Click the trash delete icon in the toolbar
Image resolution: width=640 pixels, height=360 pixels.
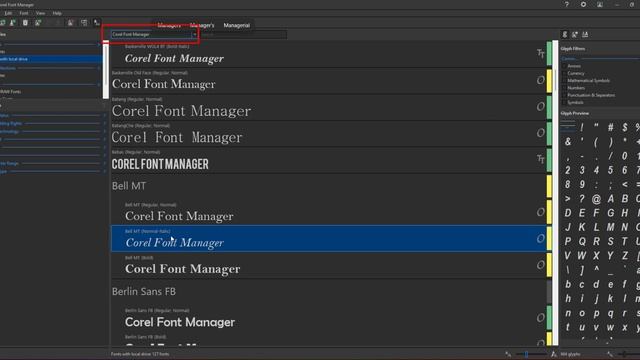pyautogui.click(x=25, y=22)
